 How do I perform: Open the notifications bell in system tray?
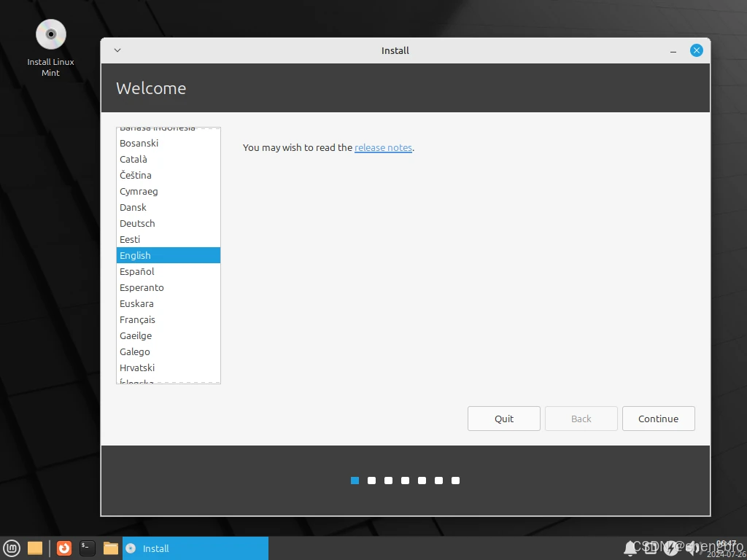630,548
